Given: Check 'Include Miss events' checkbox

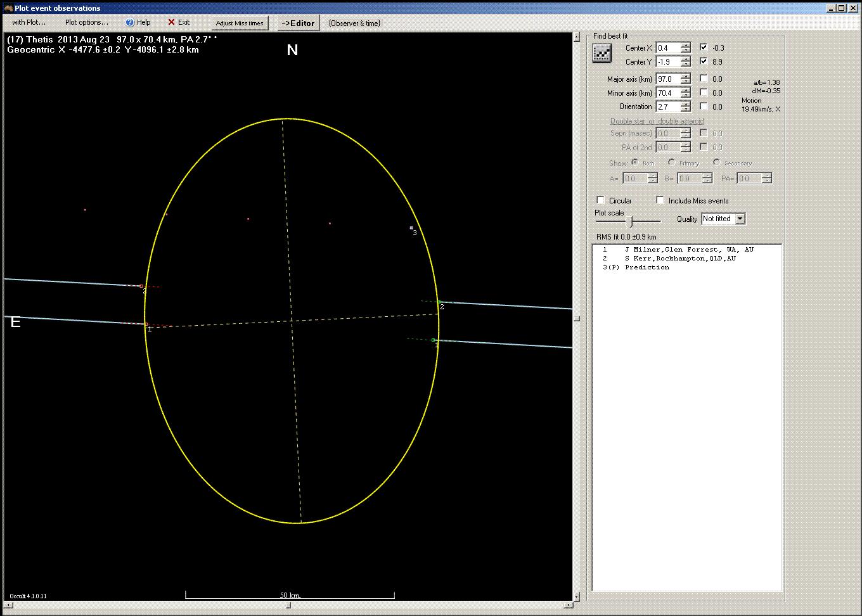Looking at the screenshot, I should point(660,200).
